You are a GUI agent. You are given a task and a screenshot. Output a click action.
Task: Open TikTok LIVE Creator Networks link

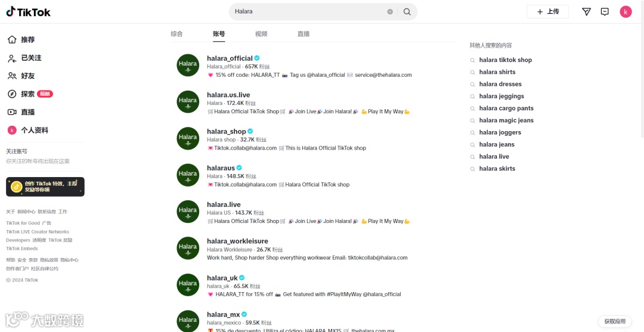click(x=38, y=232)
